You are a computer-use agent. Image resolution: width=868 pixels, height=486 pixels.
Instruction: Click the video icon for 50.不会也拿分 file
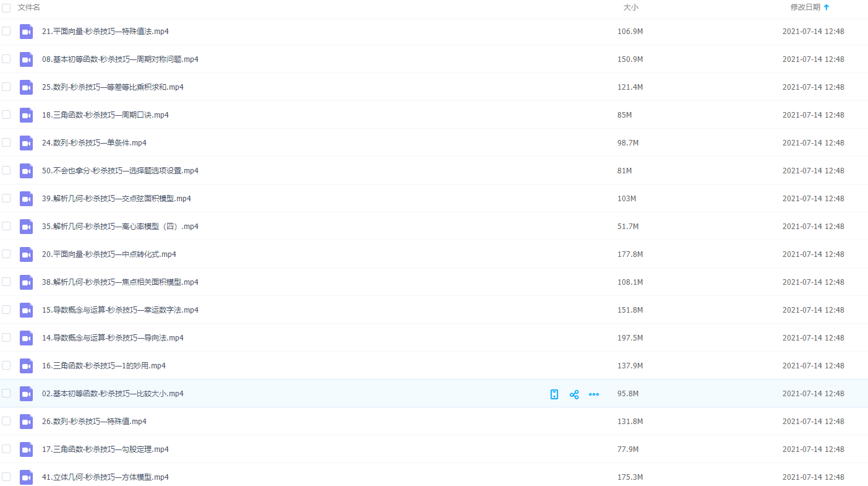coord(26,171)
